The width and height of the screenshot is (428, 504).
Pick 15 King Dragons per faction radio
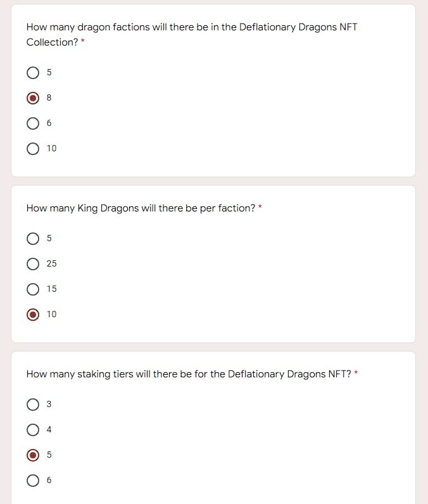coord(33,289)
